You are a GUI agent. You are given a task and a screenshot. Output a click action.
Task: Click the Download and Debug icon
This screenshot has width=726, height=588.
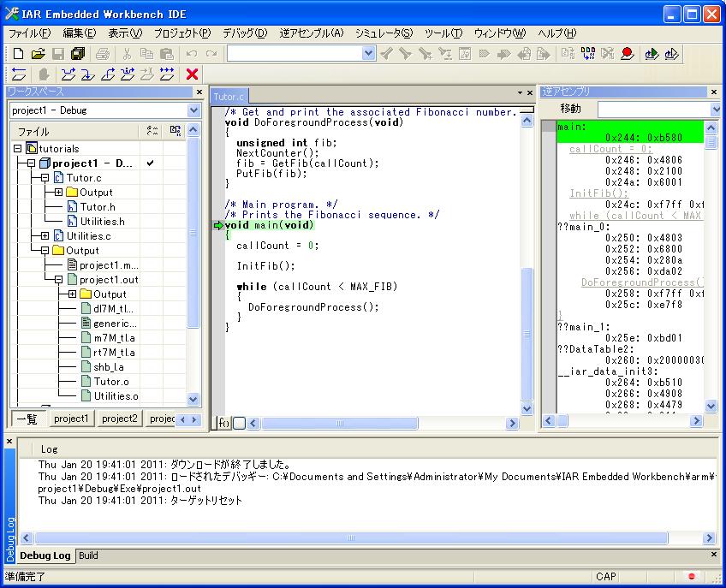point(652,54)
